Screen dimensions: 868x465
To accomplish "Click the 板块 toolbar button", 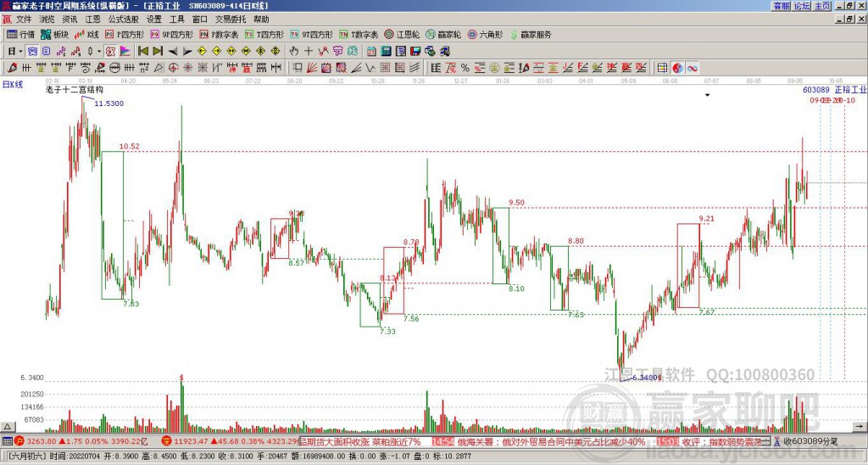I will (x=55, y=34).
